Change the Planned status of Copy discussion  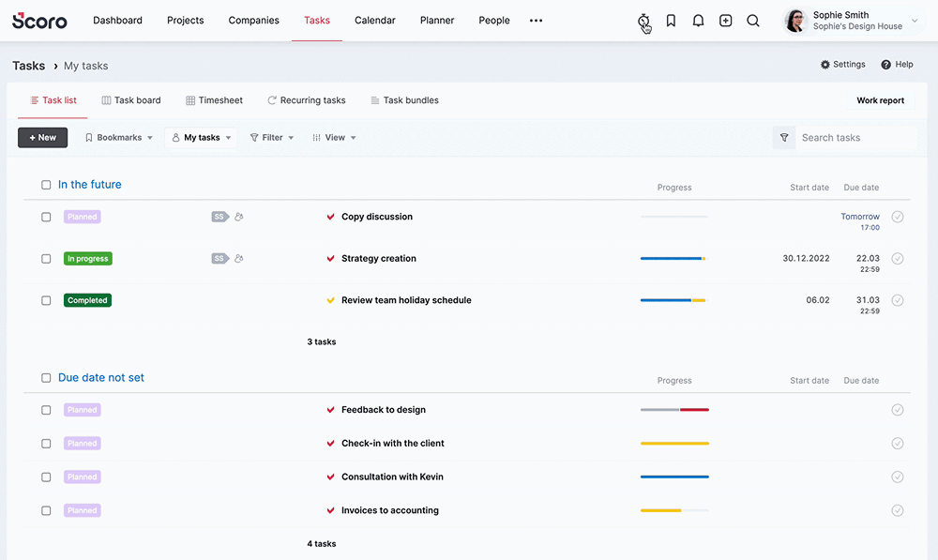tap(83, 217)
